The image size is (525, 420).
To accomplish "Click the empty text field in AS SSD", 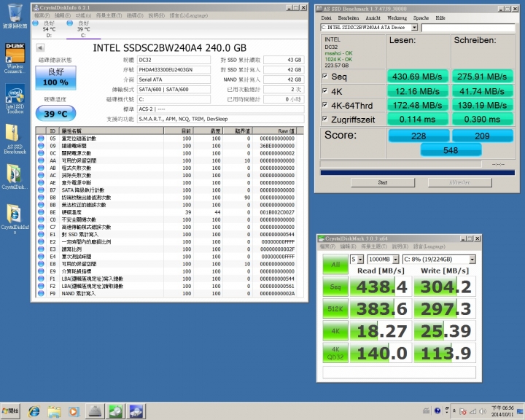I will 468,28.
